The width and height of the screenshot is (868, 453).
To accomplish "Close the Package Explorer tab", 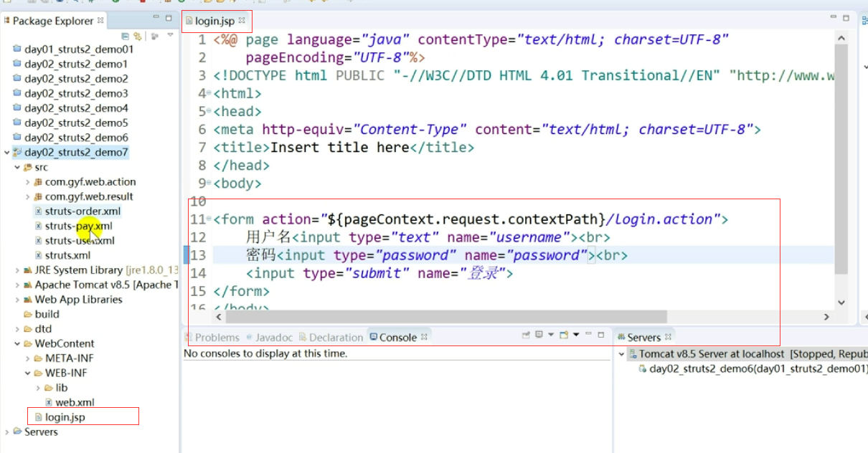I will 100,21.
